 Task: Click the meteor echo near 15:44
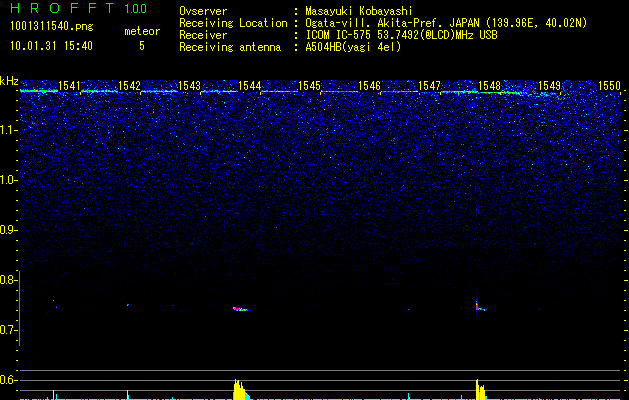pyautogui.click(x=241, y=309)
